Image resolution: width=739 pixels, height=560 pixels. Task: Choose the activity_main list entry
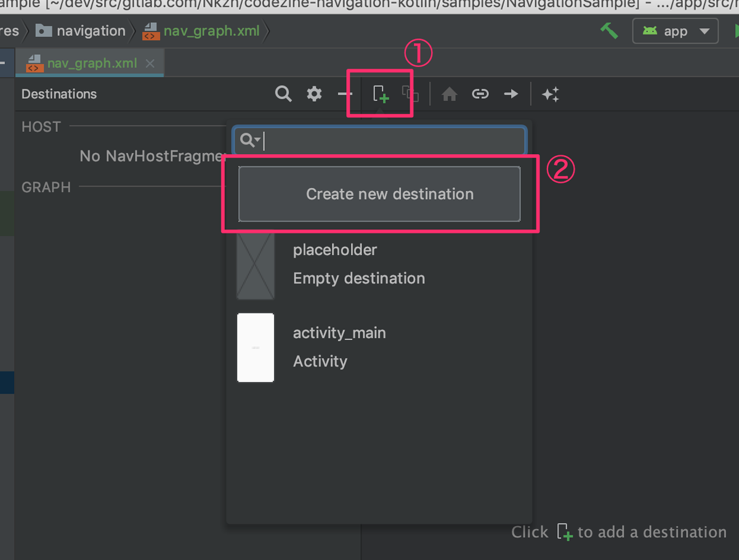click(379, 347)
